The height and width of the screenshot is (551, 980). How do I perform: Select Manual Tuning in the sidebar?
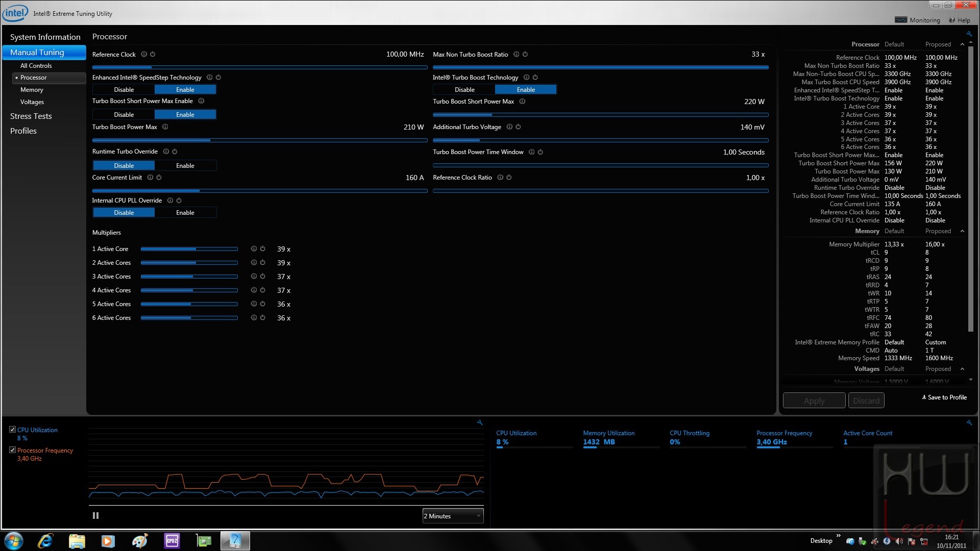click(44, 52)
